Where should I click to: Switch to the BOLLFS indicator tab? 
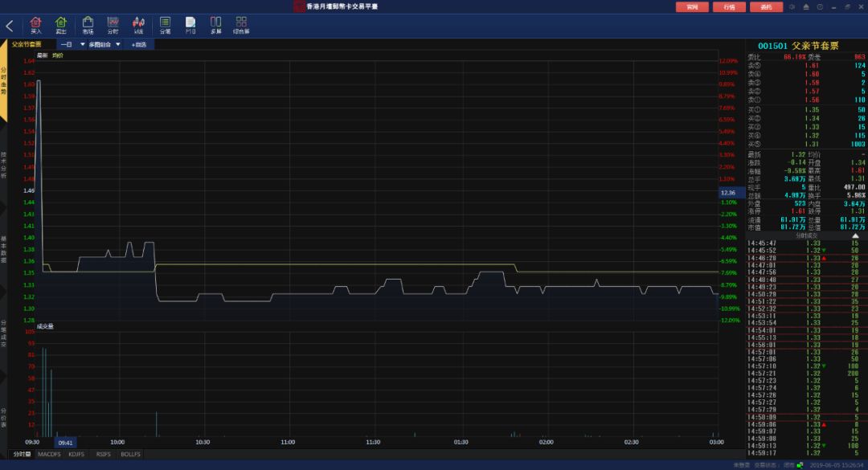(131, 454)
